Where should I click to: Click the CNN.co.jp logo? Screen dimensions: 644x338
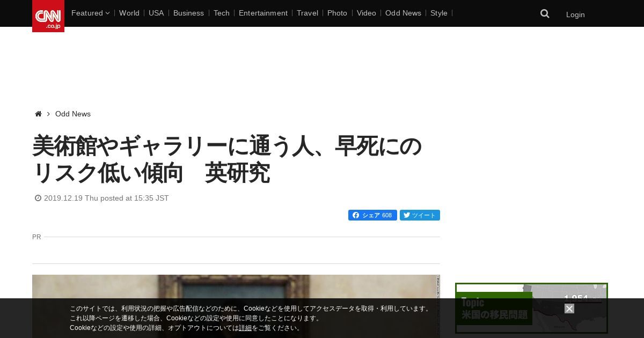coord(48,16)
